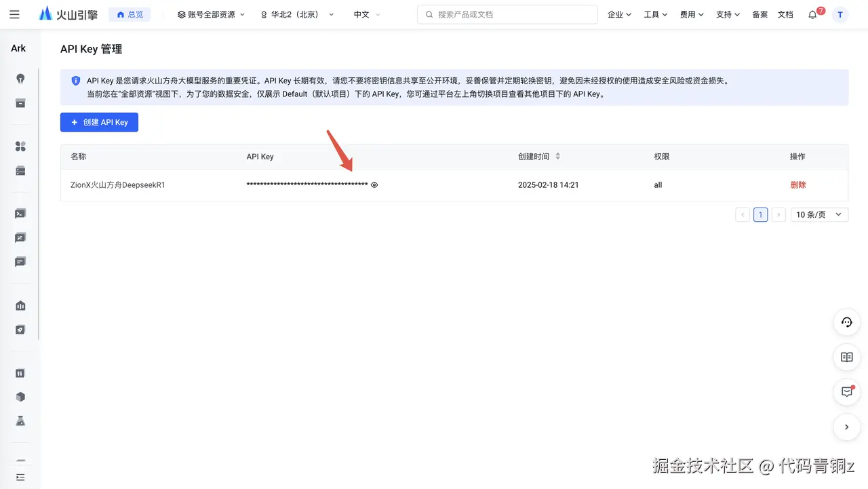Open the notifications bell

pyautogui.click(x=812, y=15)
